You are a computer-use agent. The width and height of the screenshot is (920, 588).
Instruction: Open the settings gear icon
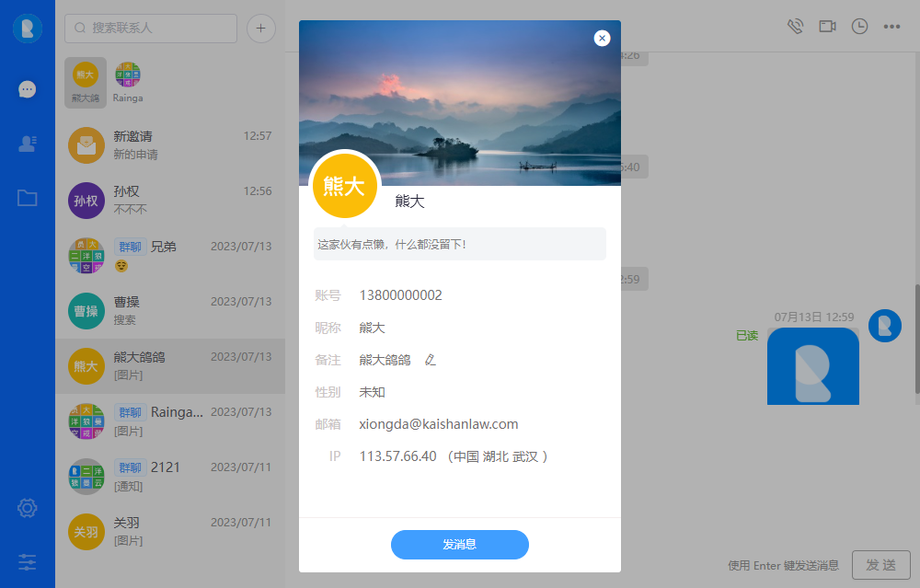pyautogui.click(x=27, y=508)
